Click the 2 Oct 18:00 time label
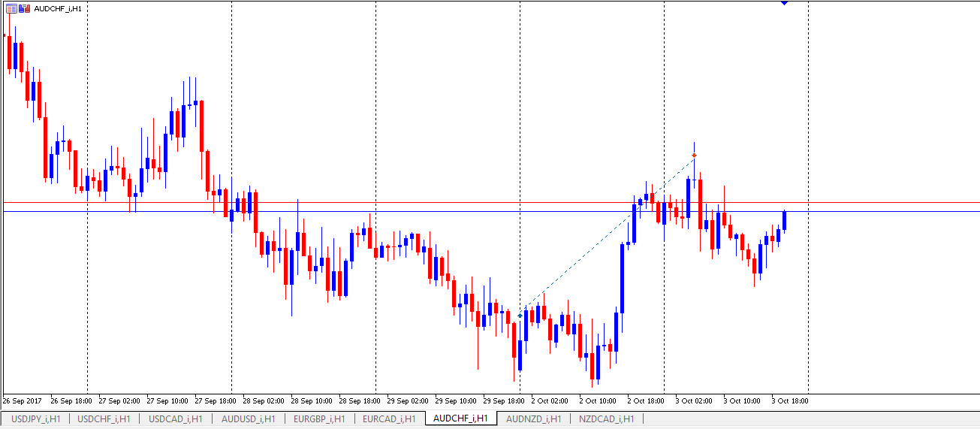This screenshot has width=980, height=429. (x=646, y=401)
